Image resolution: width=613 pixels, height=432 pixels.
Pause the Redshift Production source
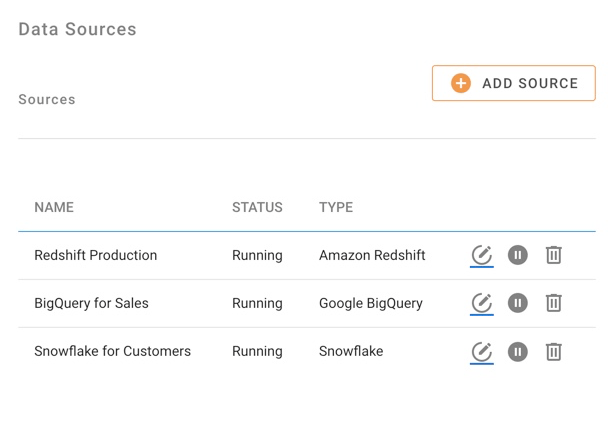[x=517, y=255]
